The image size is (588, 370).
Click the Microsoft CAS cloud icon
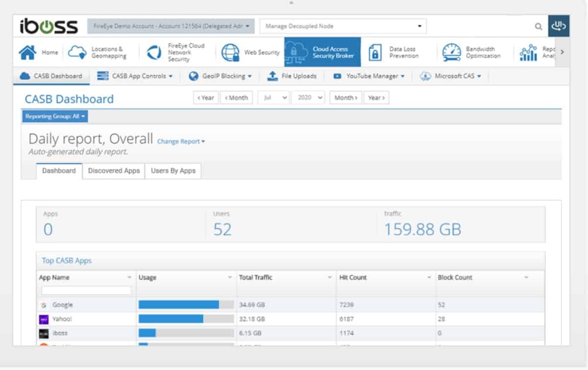click(x=425, y=76)
